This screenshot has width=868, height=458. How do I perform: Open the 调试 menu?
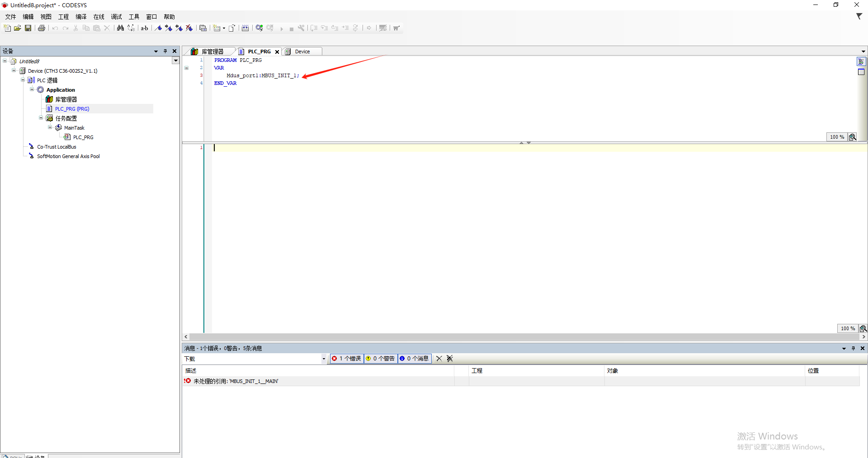(x=116, y=17)
